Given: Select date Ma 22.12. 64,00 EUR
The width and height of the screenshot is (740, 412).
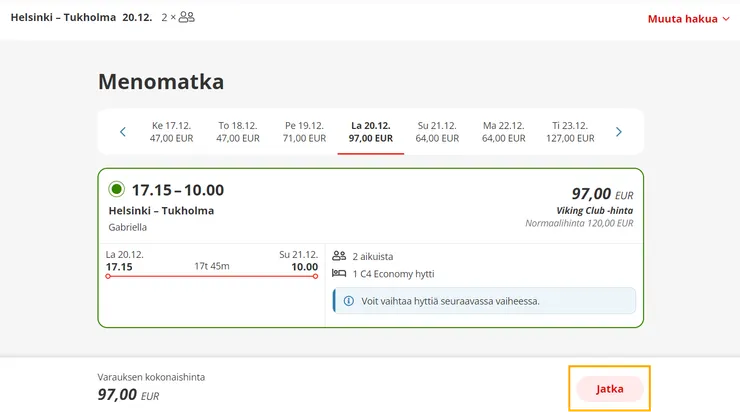Looking at the screenshot, I should pos(504,132).
